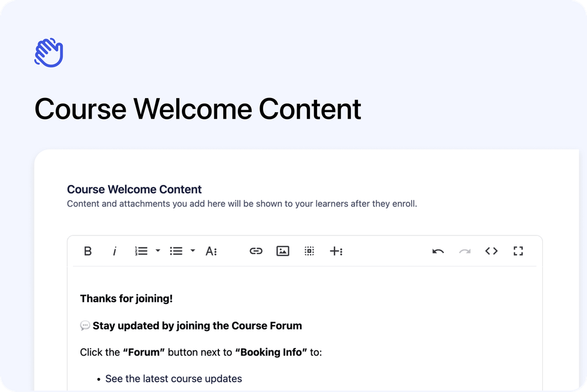
Task: Insert a bulleted list
Action: click(x=176, y=251)
